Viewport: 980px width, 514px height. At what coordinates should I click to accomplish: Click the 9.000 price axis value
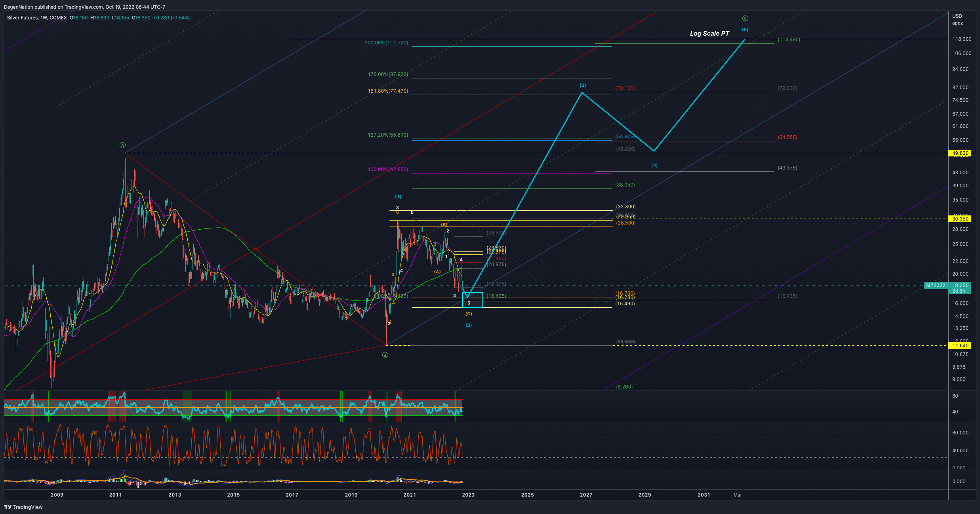point(959,379)
